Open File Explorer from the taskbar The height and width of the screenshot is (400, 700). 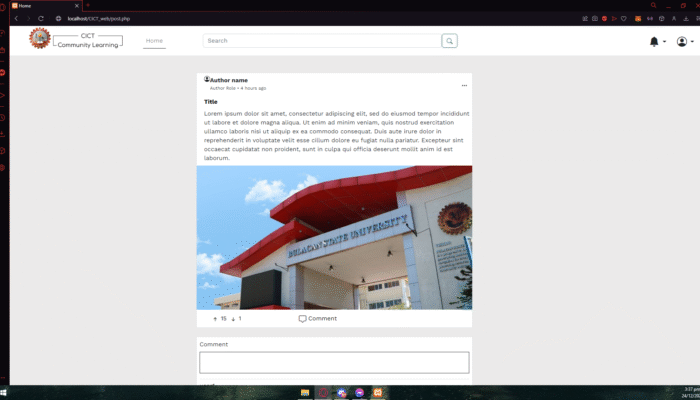pyautogui.click(x=305, y=393)
